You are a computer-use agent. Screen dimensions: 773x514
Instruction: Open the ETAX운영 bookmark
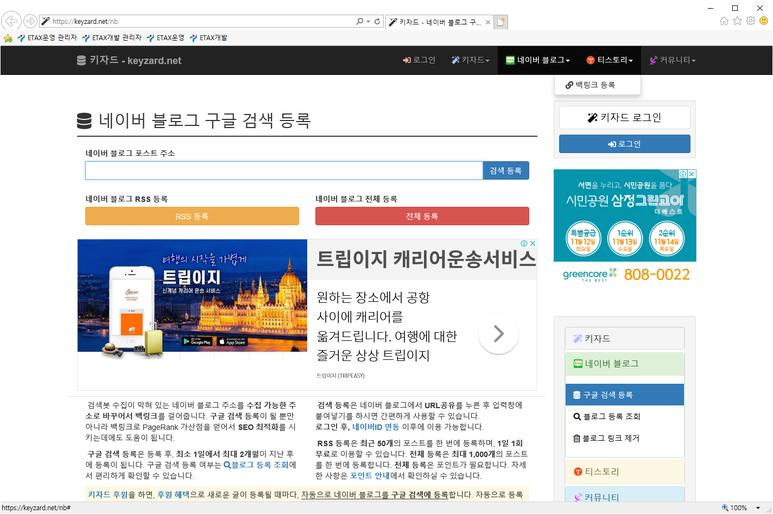[x=166, y=37]
